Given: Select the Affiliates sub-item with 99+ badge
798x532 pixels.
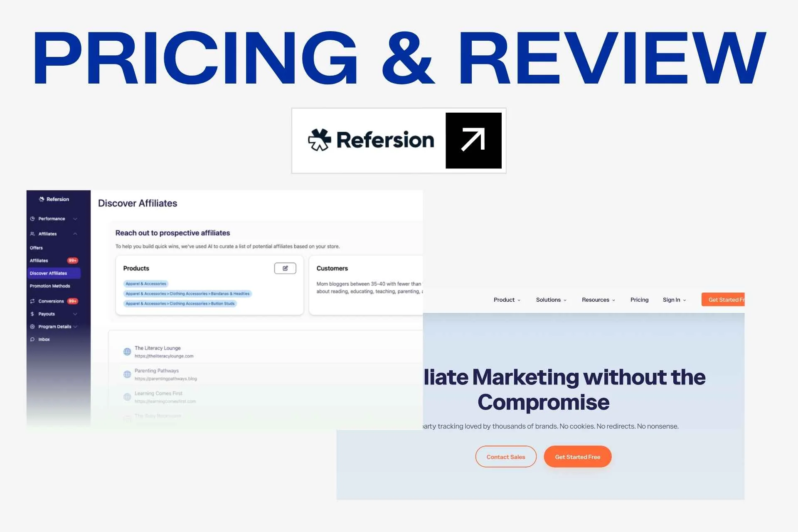Looking at the screenshot, I should tap(54, 261).
